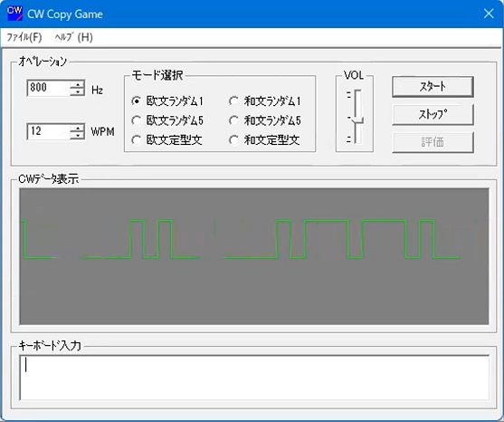This screenshot has height=422, width=504.
Task: Increase the Hz frequency with up arrow
Action: coord(78,84)
